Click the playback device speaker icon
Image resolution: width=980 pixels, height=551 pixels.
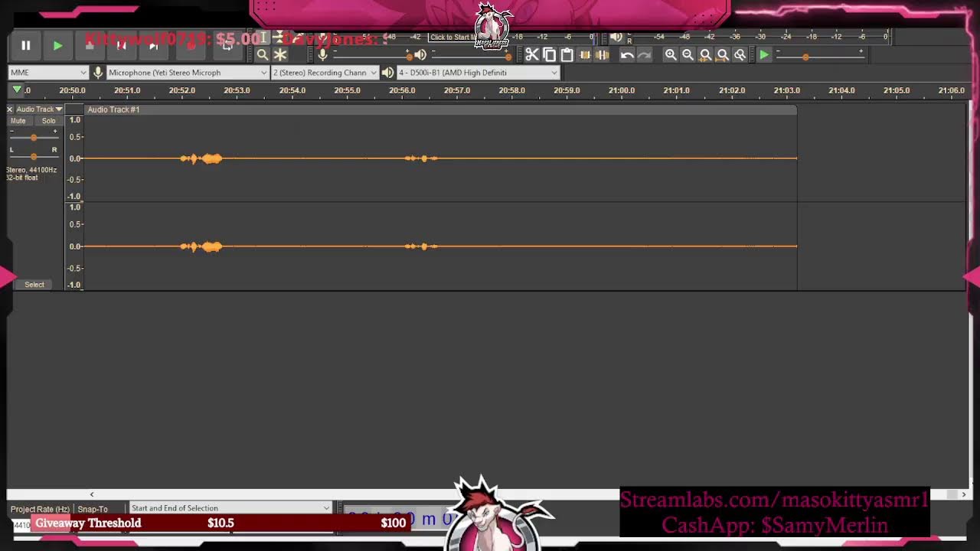tap(387, 73)
